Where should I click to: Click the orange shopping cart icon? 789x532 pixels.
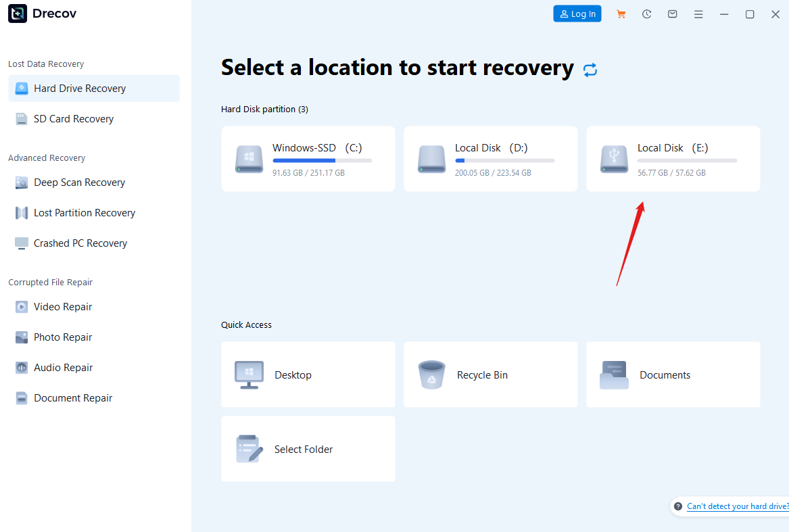(621, 14)
